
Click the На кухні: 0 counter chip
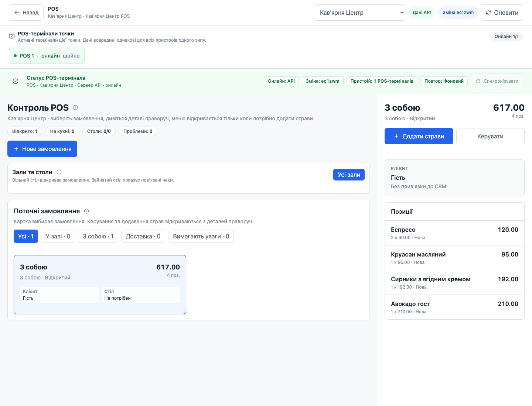tap(62, 131)
